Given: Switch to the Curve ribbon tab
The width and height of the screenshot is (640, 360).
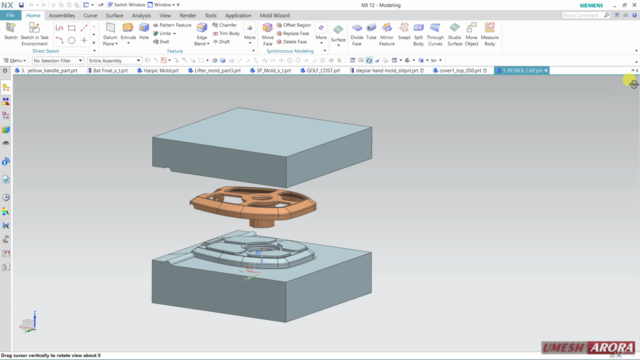Looking at the screenshot, I should pyautogui.click(x=90, y=16).
